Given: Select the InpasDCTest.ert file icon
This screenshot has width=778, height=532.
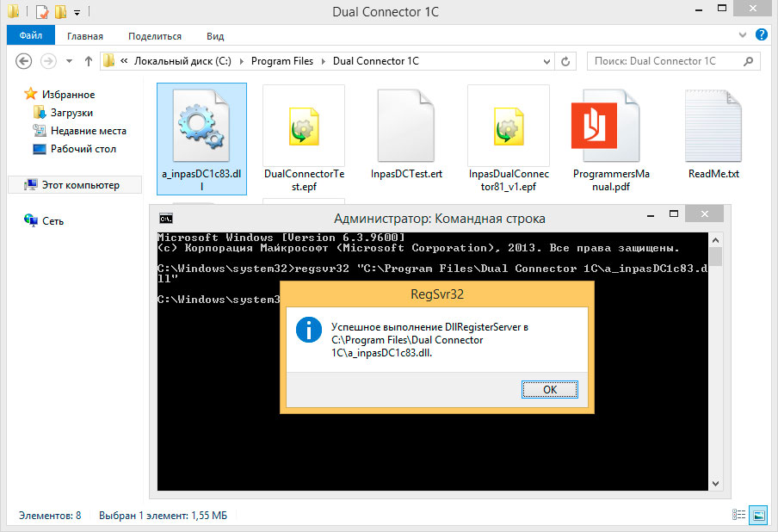Looking at the screenshot, I should (406, 126).
